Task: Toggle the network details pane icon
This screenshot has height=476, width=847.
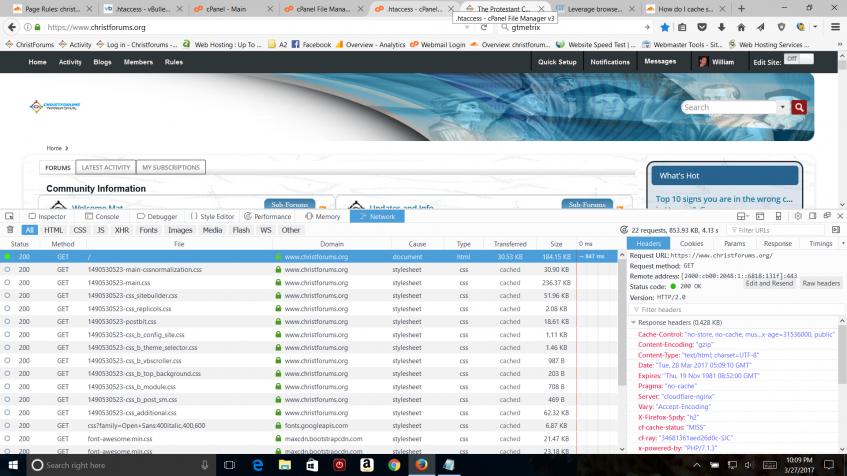Action: (x=836, y=230)
